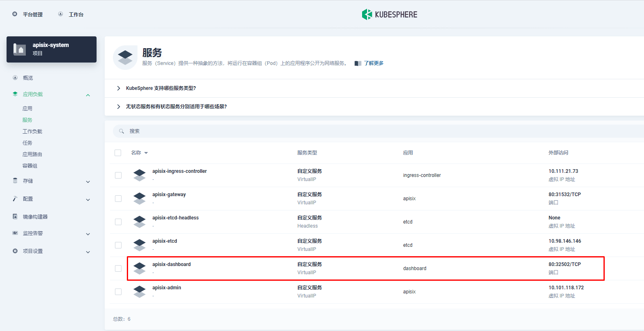Expand the 监控告警 menu chevron
Screen dimensions: 644x331
88,234
